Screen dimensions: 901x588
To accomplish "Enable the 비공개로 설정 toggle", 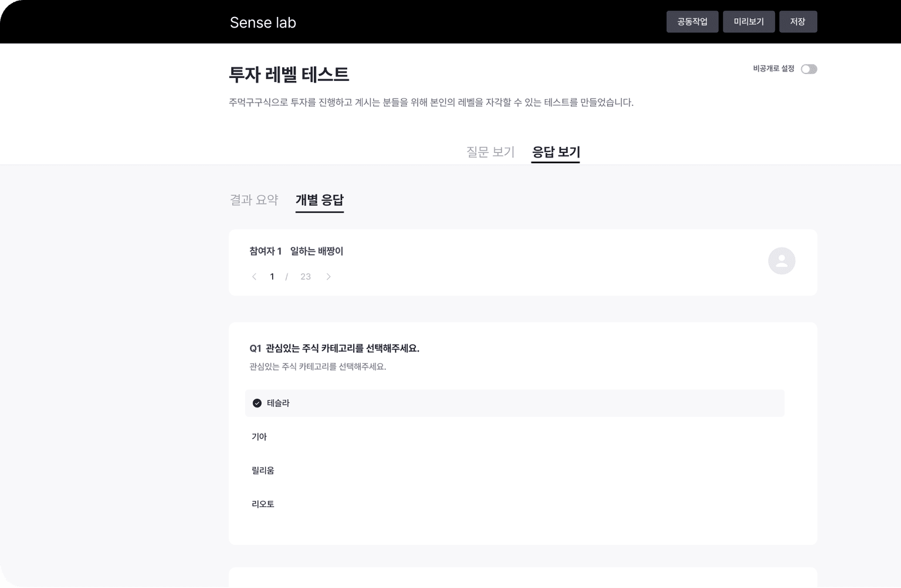I will [x=809, y=69].
